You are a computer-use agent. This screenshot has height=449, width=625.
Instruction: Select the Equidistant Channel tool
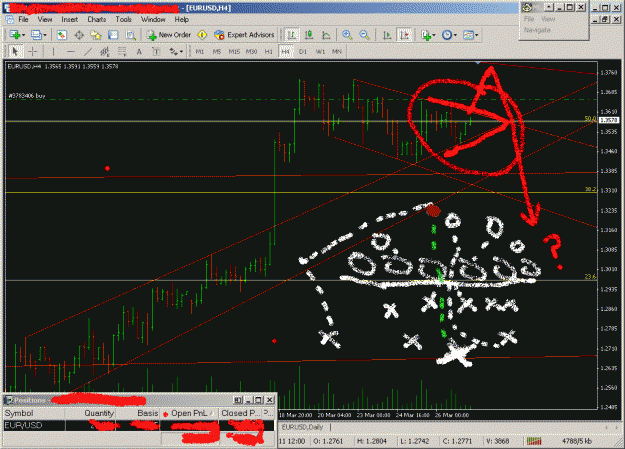(105, 51)
